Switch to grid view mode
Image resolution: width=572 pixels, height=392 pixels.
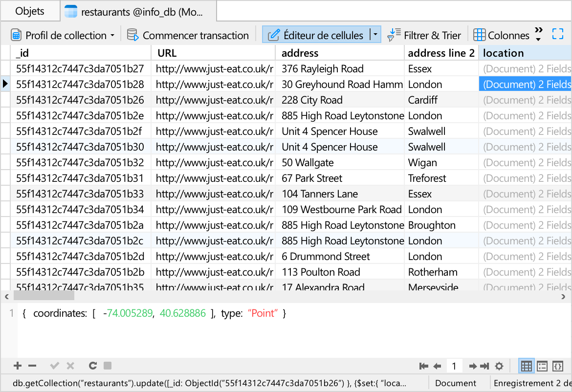pos(527,366)
